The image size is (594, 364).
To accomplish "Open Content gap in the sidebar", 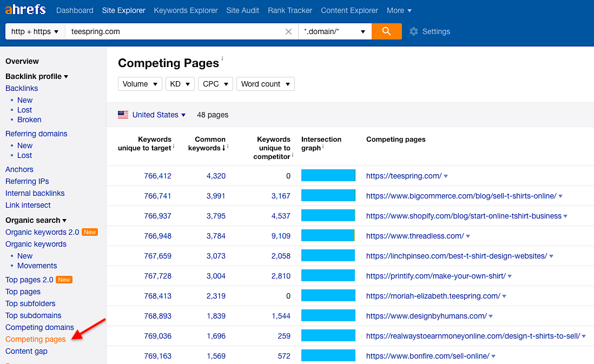I will (27, 351).
